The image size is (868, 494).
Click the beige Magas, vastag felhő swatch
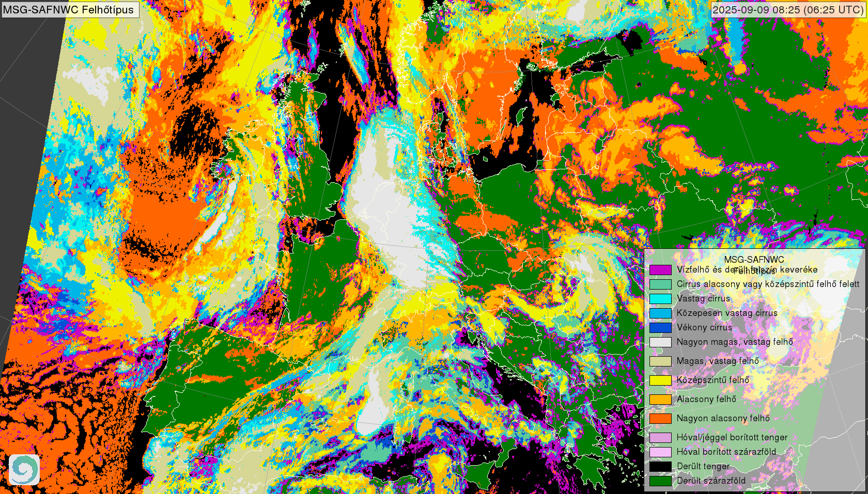(660, 361)
